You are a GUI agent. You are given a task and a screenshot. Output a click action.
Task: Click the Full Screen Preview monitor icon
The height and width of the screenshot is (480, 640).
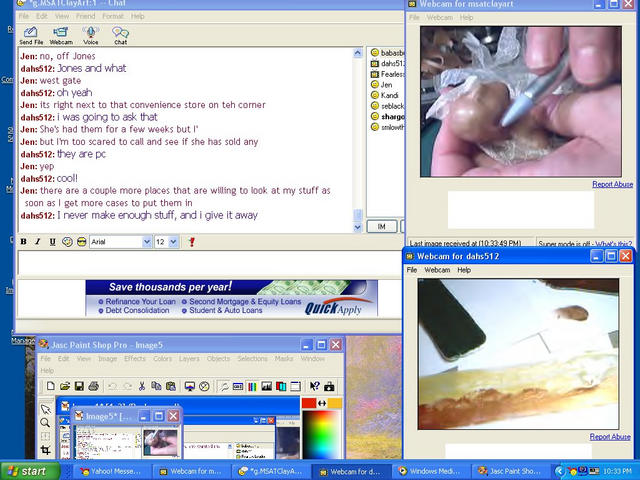point(190,386)
